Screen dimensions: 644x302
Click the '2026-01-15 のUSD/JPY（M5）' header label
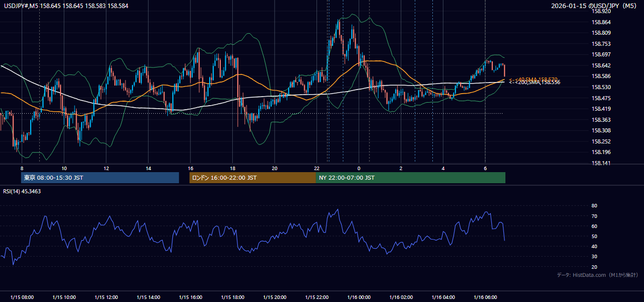point(595,6)
